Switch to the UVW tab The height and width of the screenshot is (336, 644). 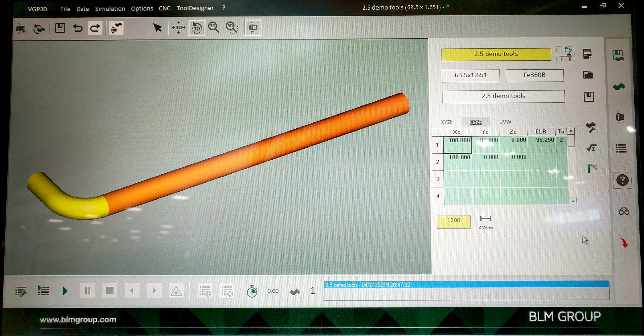pos(505,122)
